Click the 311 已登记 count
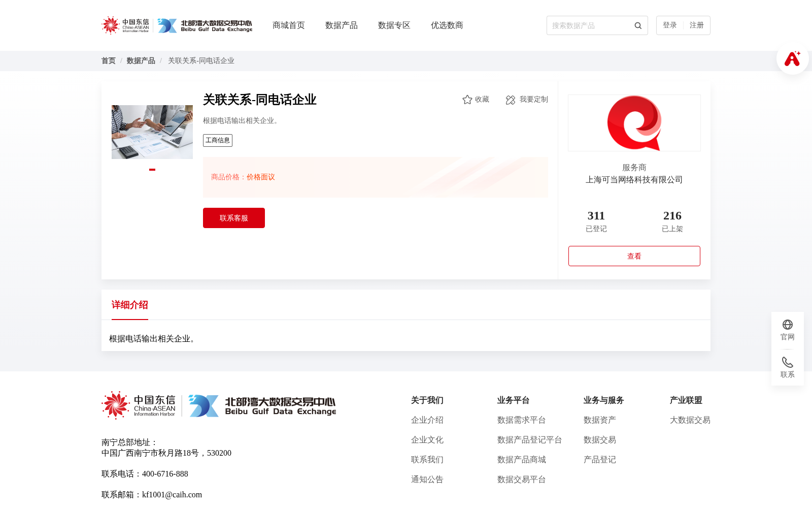Image resolution: width=812 pixels, height=508 pixels. click(596, 221)
